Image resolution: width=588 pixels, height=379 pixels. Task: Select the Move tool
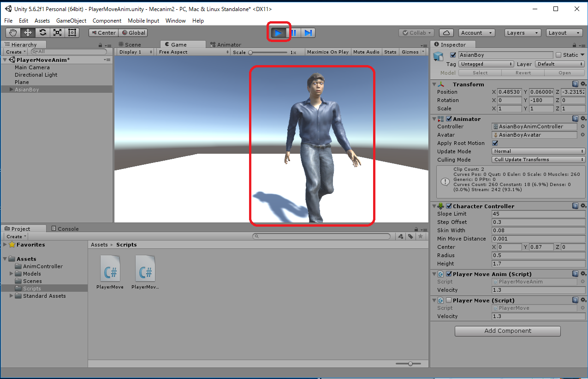pyautogui.click(x=28, y=33)
